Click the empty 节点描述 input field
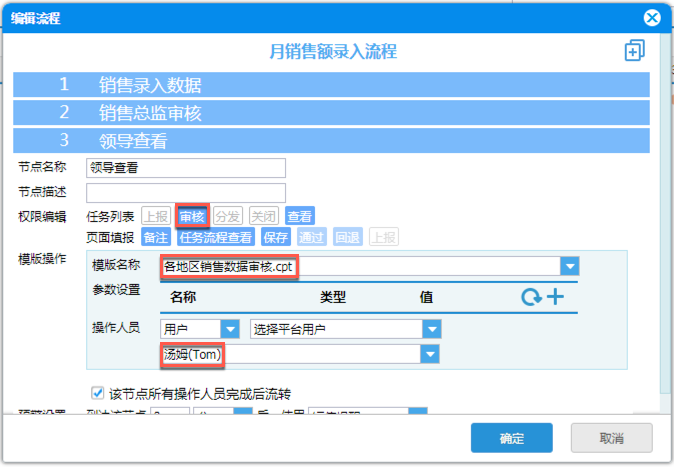Screen dimensions: 674x467 (186, 193)
